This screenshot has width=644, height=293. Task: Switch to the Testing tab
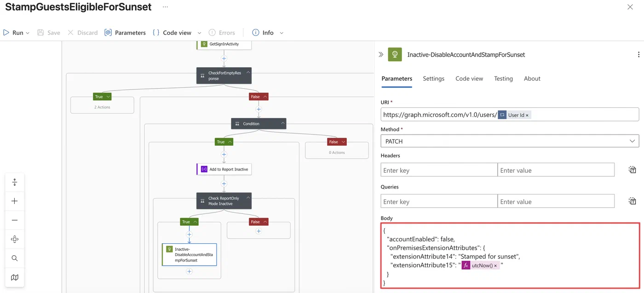pos(503,78)
